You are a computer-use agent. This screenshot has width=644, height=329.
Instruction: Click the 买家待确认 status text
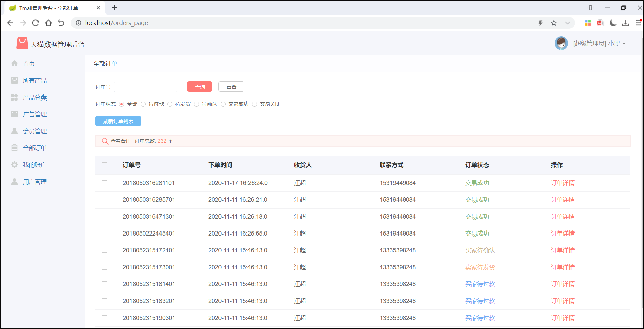pos(480,250)
